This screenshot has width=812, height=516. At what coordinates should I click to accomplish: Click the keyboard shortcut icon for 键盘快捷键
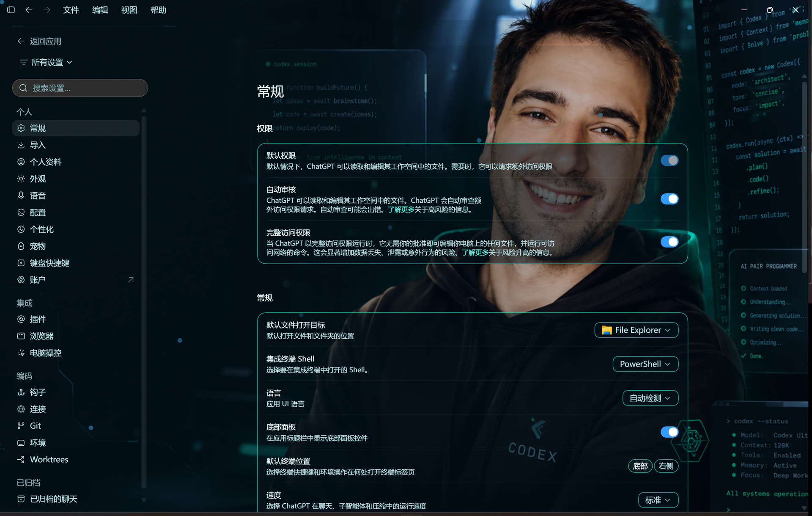[x=21, y=263]
